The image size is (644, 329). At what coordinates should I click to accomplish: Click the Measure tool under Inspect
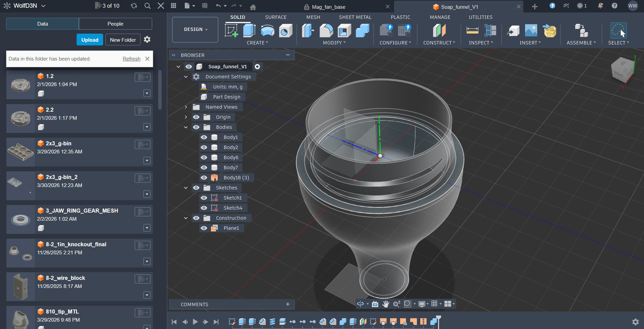pyautogui.click(x=472, y=30)
